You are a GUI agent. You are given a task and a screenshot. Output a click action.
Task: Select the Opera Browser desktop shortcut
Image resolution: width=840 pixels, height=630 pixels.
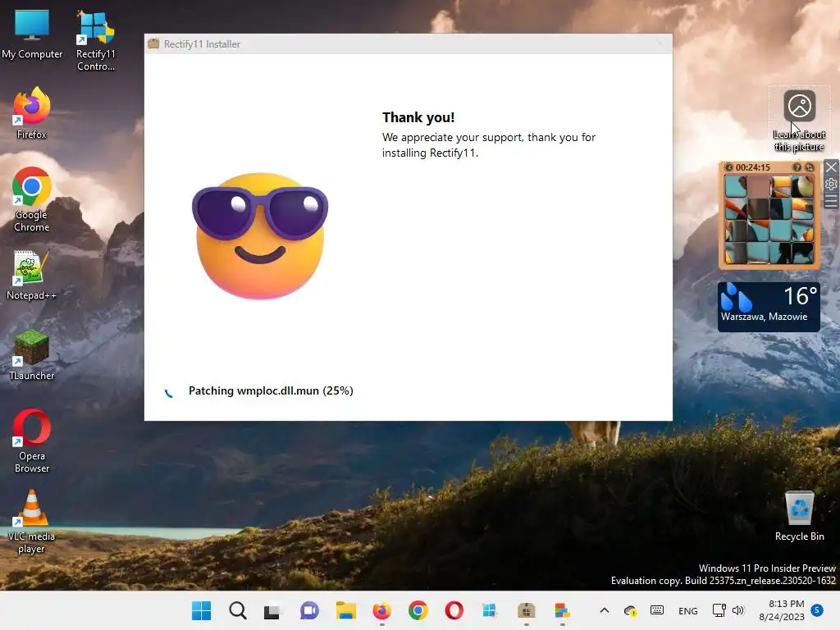click(x=32, y=441)
